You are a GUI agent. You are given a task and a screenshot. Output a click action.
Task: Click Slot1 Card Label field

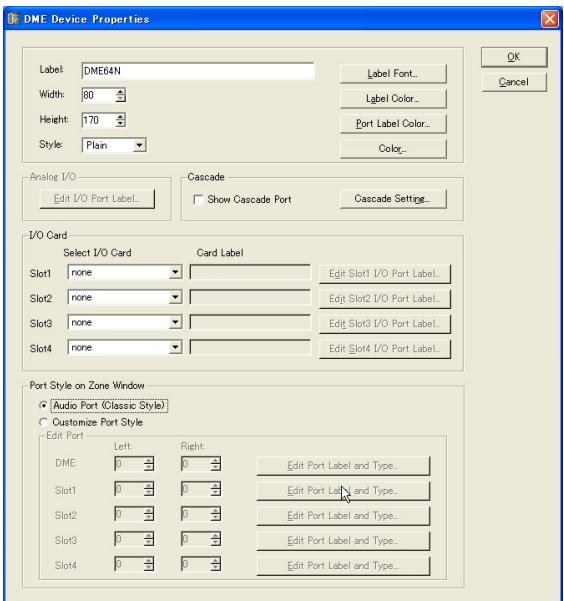point(250,272)
